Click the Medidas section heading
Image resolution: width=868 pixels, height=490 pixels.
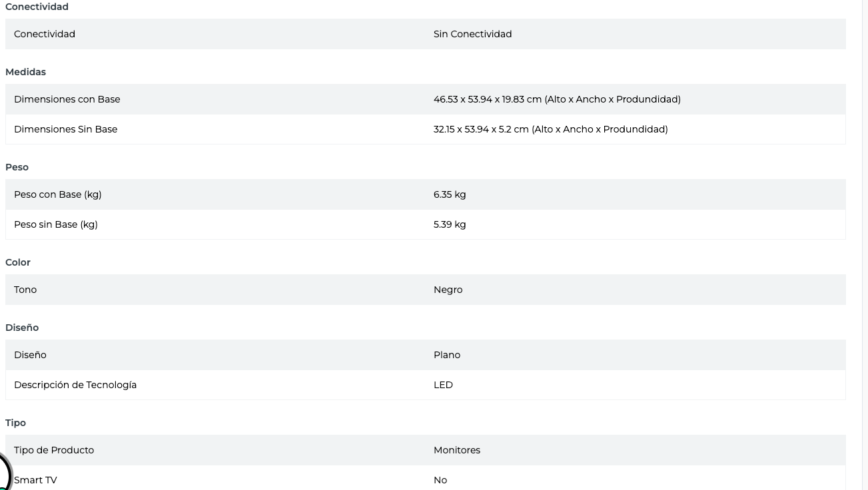pyautogui.click(x=25, y=72)
